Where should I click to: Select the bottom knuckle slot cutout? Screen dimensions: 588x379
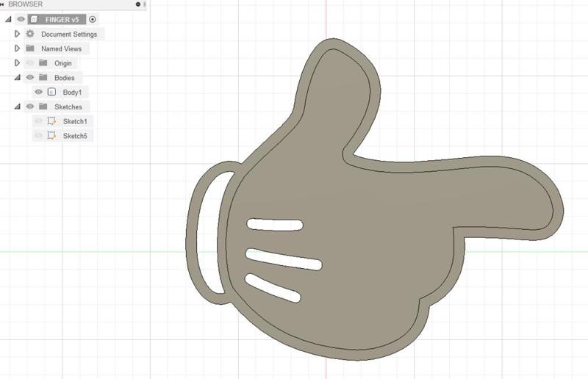click(273, 288)
